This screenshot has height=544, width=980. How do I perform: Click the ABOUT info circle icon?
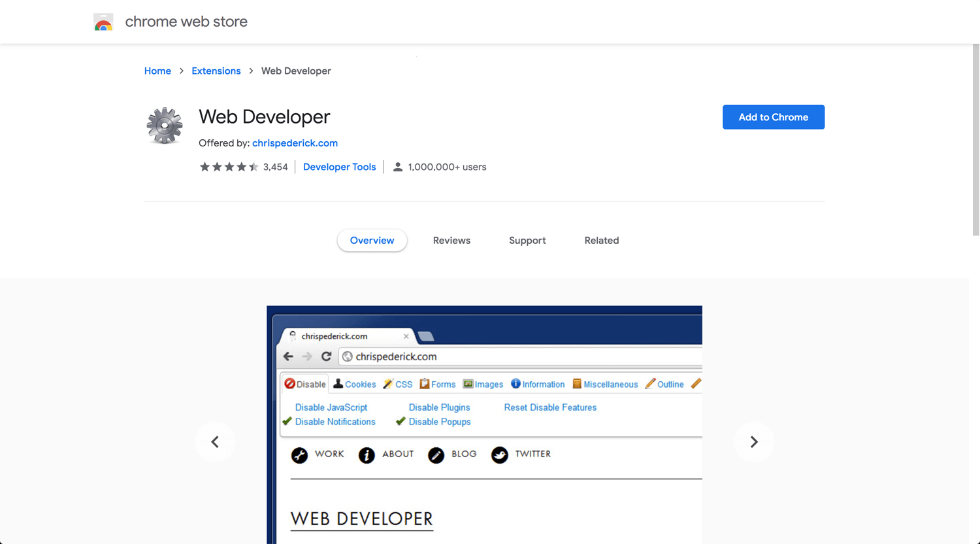tap(367, 455)
